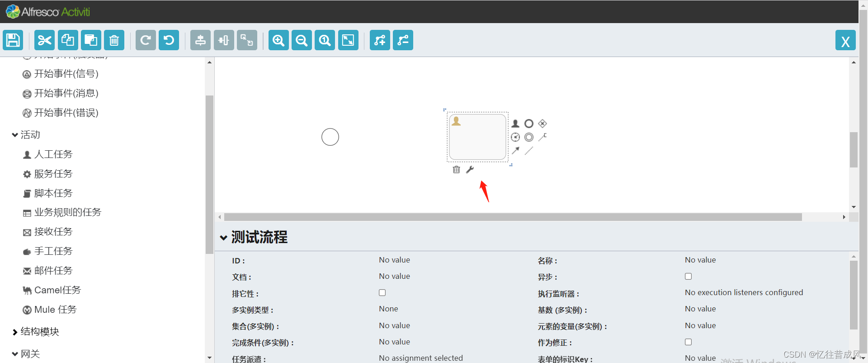Edit 完成条件(多实例) value
The image size is (868, 363).
click(395, 342)
